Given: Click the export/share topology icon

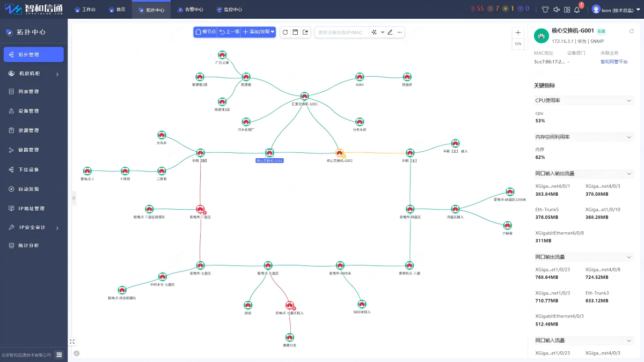Looking at the screenshot, I should tap(305, 32).
